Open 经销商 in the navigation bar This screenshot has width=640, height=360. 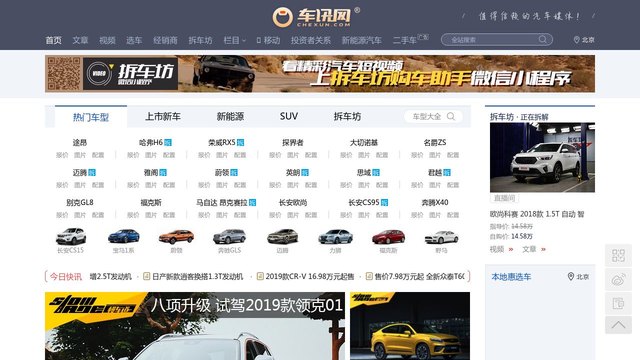coord(165,40)
